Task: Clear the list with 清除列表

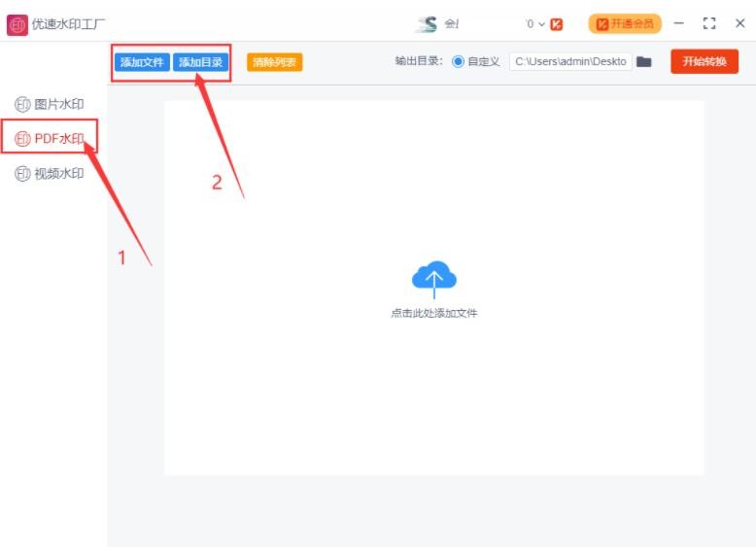Action: pos(275,62)
